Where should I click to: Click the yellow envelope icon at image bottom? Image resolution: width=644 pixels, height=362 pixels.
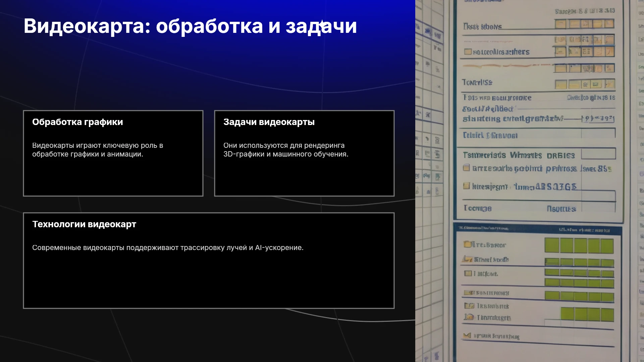point(467,335)
